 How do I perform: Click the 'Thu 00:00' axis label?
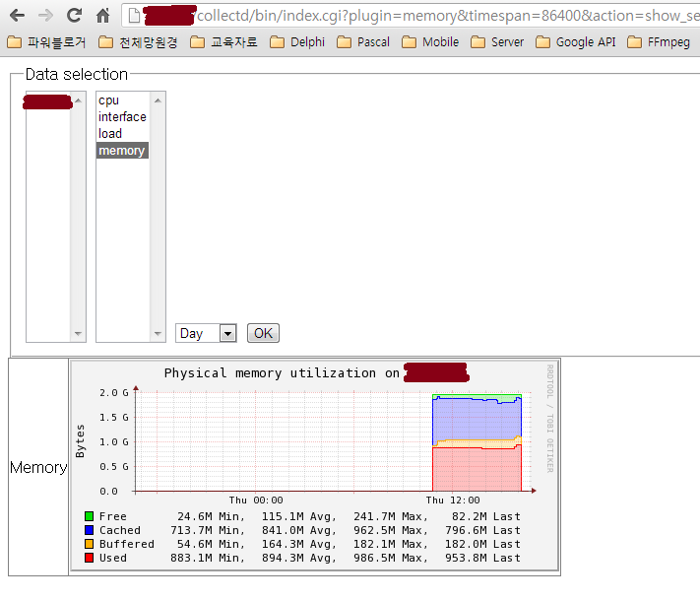[x=256, y=501]
